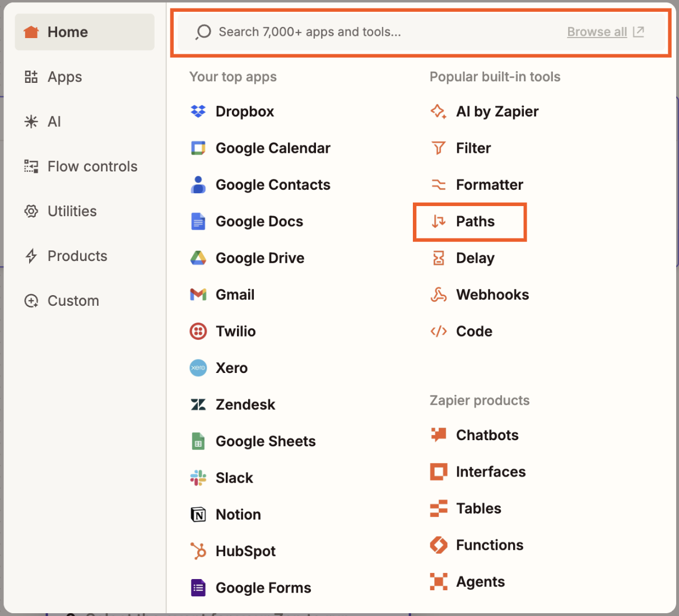Select the AI by Zapier label

497,111
